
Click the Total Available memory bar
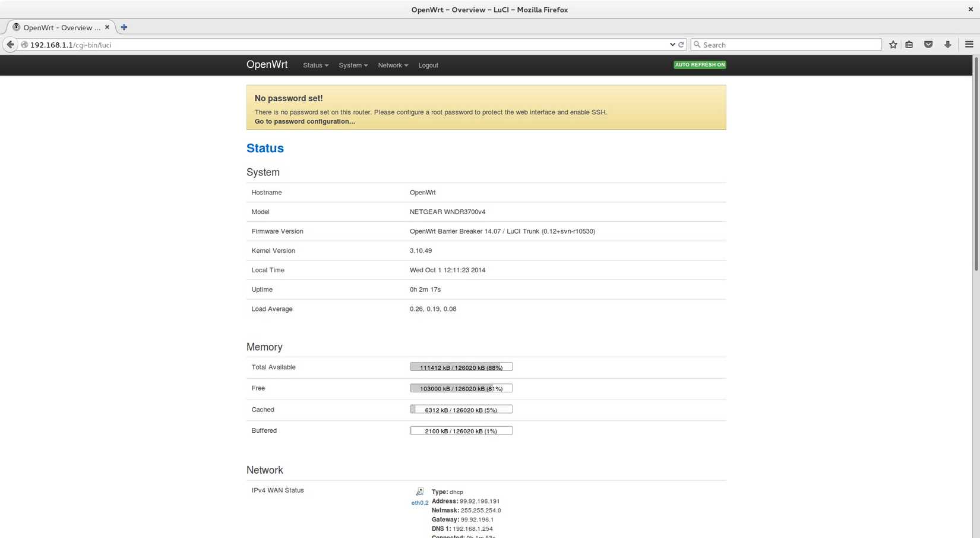coord(461,367)
